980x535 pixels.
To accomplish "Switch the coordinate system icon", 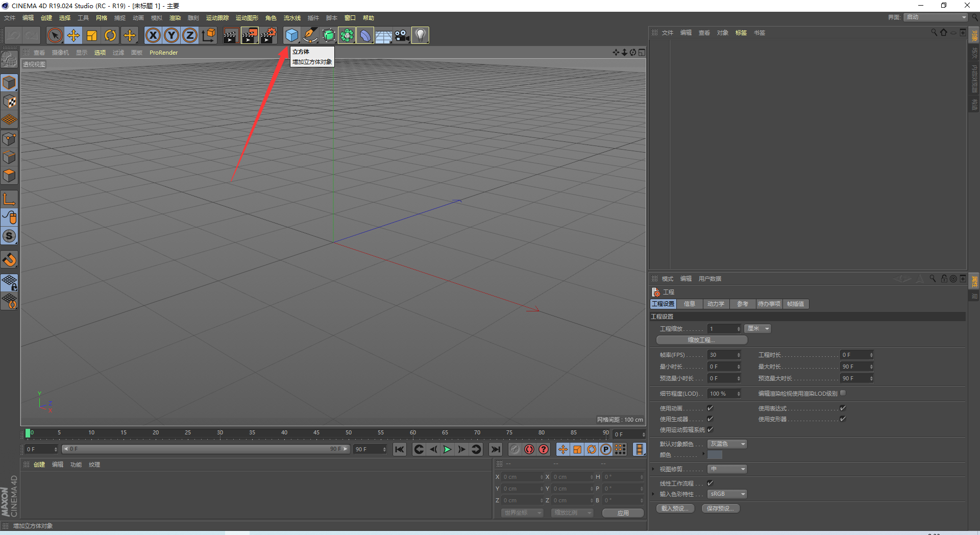I will pos(209,35).
